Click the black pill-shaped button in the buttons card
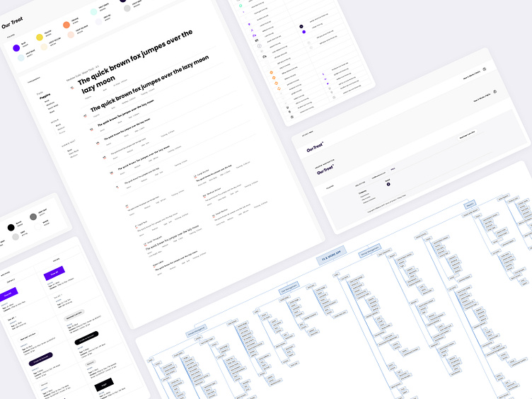This screenshot has height=399, width=532. 86,338
